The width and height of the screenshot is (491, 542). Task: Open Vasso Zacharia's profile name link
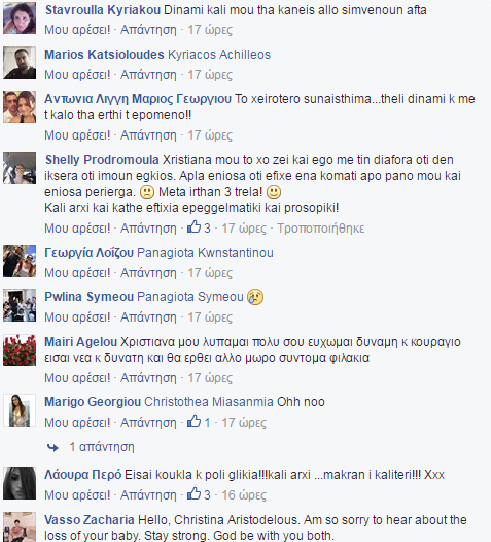click(x=90, y=520)
